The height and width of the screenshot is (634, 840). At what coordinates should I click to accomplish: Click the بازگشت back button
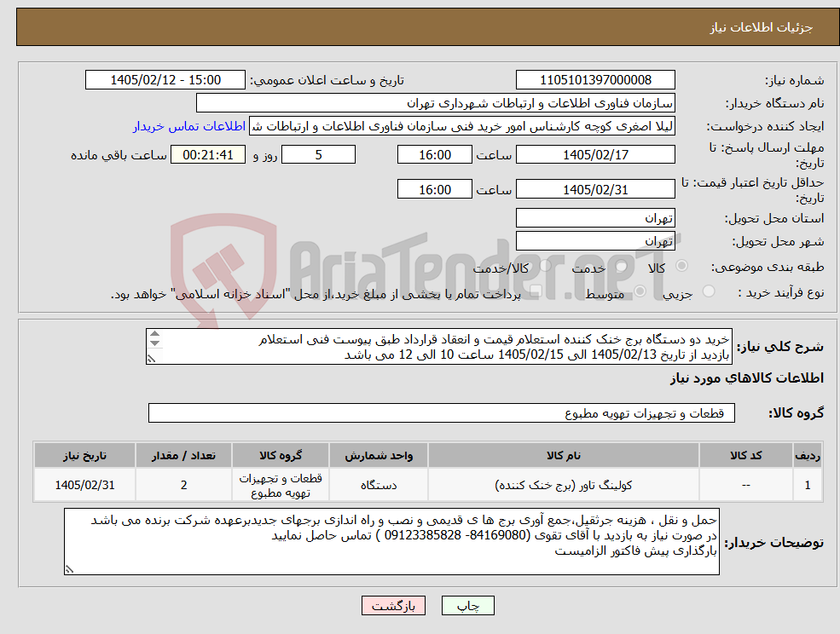click(393, 606)
